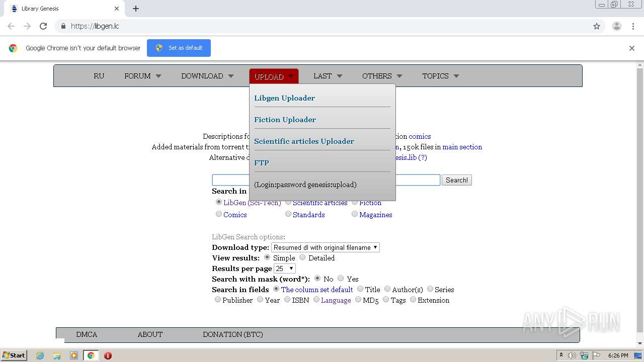Screen dimensions: 644x362
Task: Select the LibGen (Sci-Tech) radio button
Action: tap(218, 202)
